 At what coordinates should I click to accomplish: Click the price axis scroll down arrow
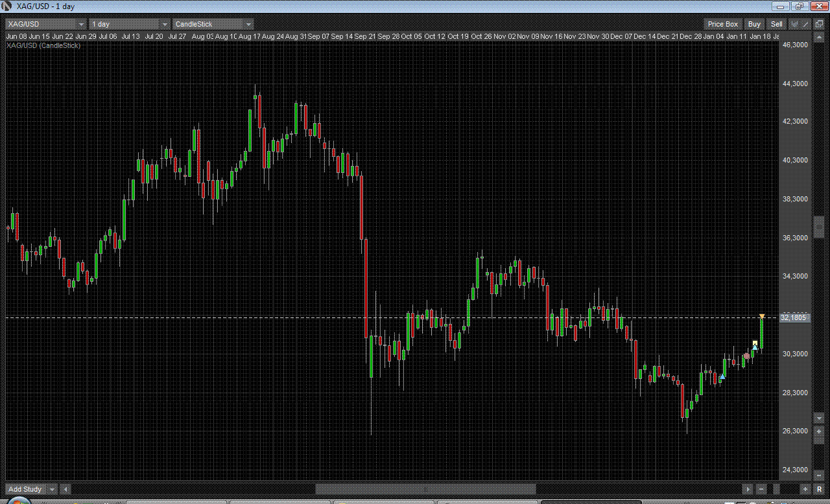pos(818,418)
